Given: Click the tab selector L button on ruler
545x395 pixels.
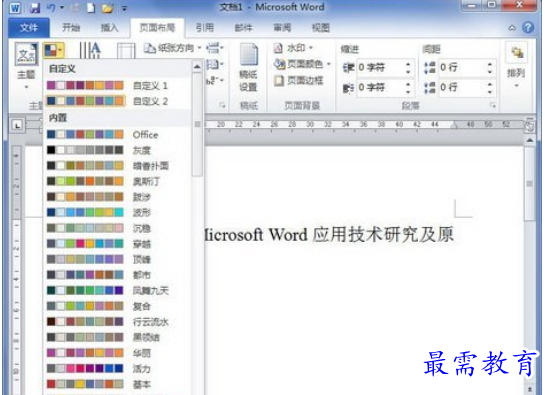Looking at the screenshot, I should [x=17, y=125].
